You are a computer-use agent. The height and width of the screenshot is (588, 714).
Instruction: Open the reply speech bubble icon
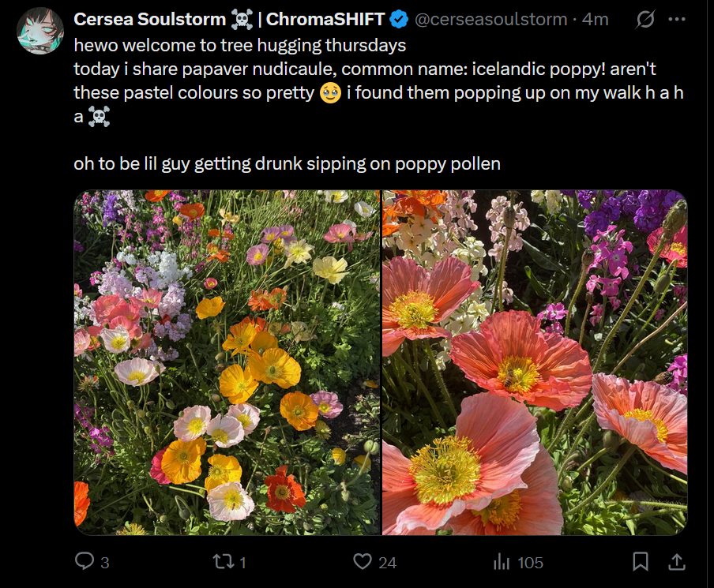[x=85, y=561]
